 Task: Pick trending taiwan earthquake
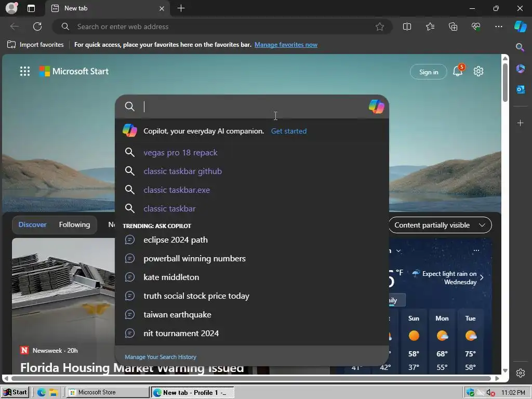[252, 314]
